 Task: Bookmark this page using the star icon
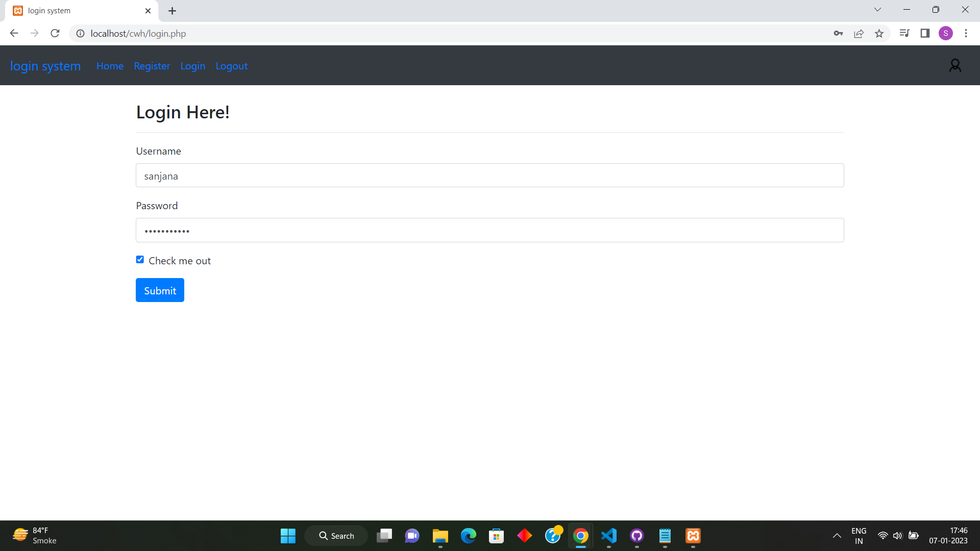879,33
